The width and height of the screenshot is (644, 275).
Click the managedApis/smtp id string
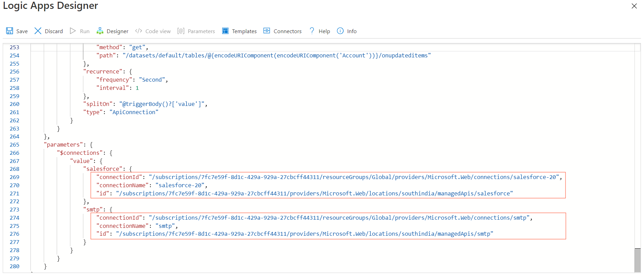pos(305,234)
